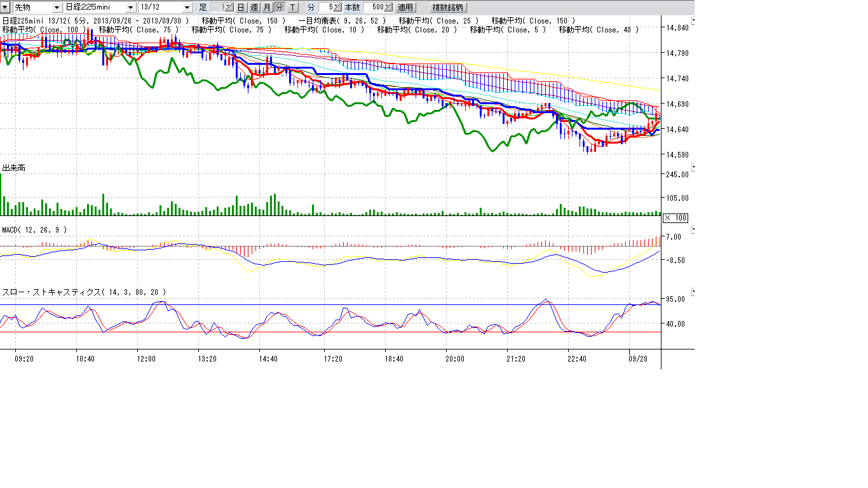This screenshot has width=868, height=488.
Task: Open the 先物 product type dropdown
Action: pos(57,8)
